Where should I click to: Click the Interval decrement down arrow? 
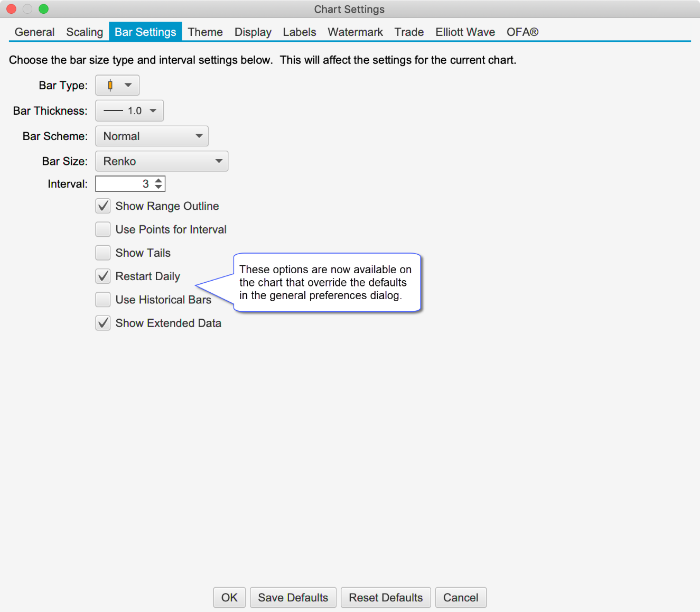tap(158, 187)
